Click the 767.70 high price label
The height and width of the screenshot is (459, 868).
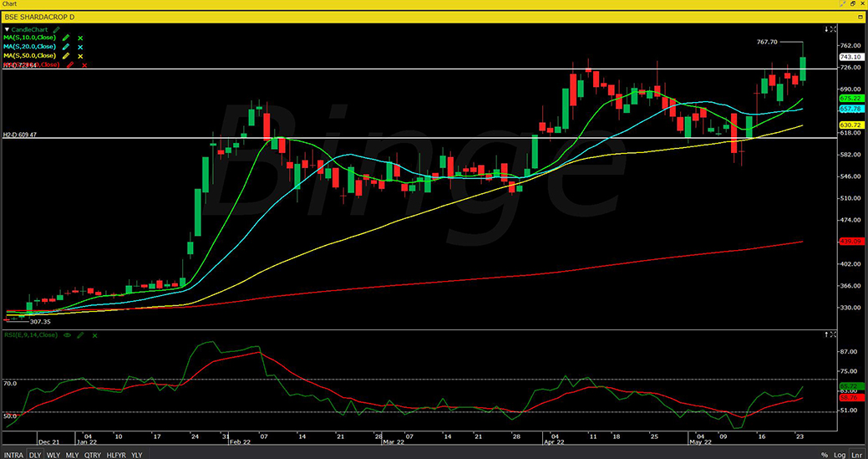click(767, 42)
